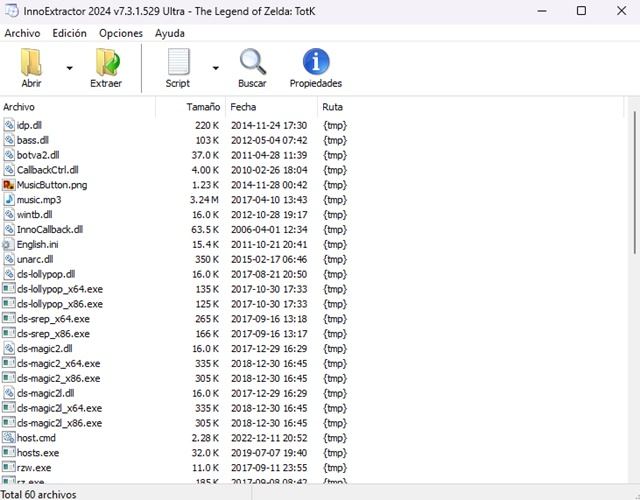Select the file name cls-magic2l_x86.exe
Image resolution: width=640 pixels, height=500 pixels.
pyautogui.click(x=60, y=423)
